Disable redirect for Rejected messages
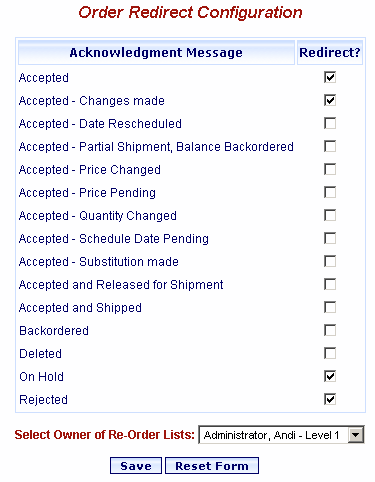 (x=330, y=399)
